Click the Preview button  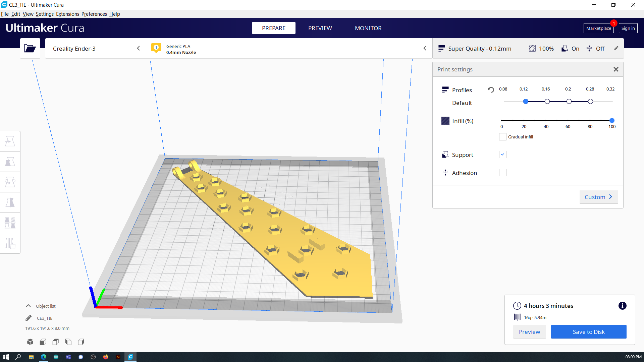[x=529, y=331]
